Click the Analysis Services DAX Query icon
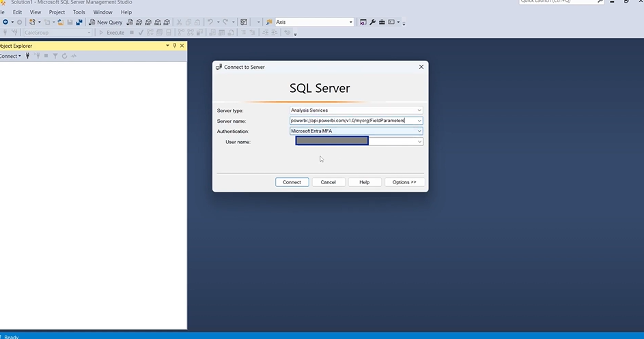Screen dimensions: 644x339 coord(167,22)
